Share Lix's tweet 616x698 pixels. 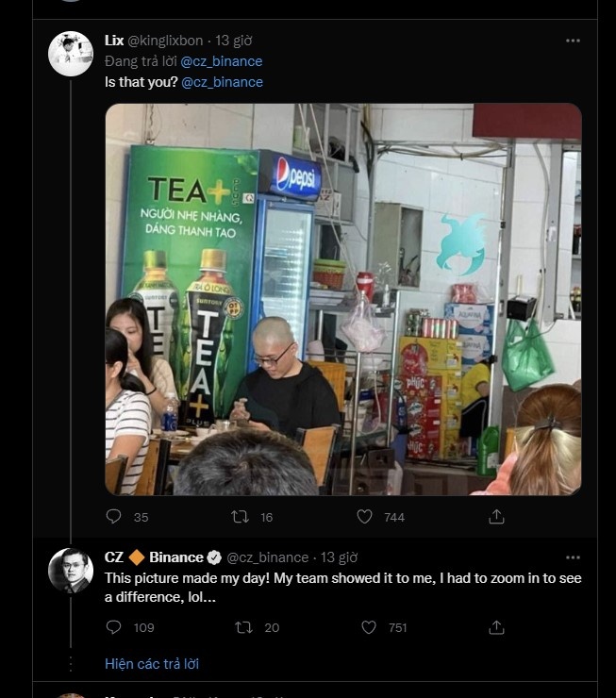[496, 517]
